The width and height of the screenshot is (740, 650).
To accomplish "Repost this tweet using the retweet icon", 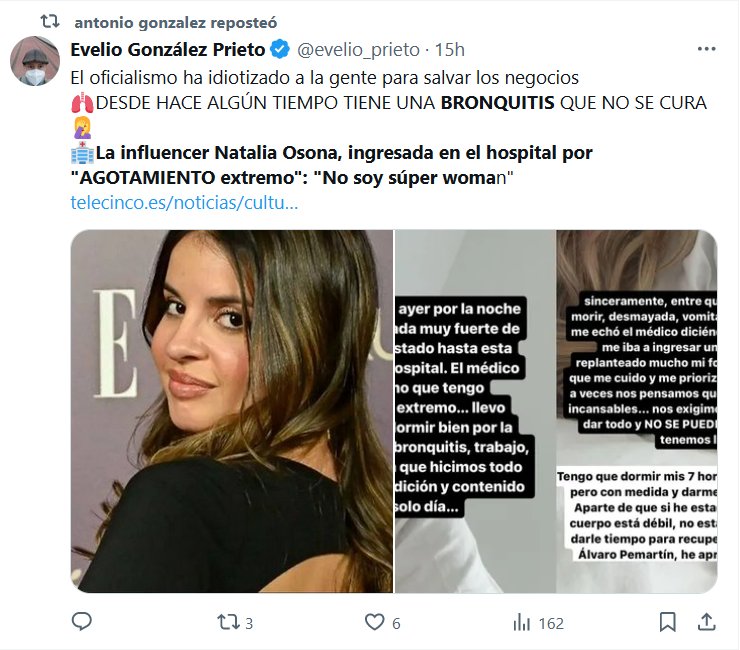I will 228,622.
